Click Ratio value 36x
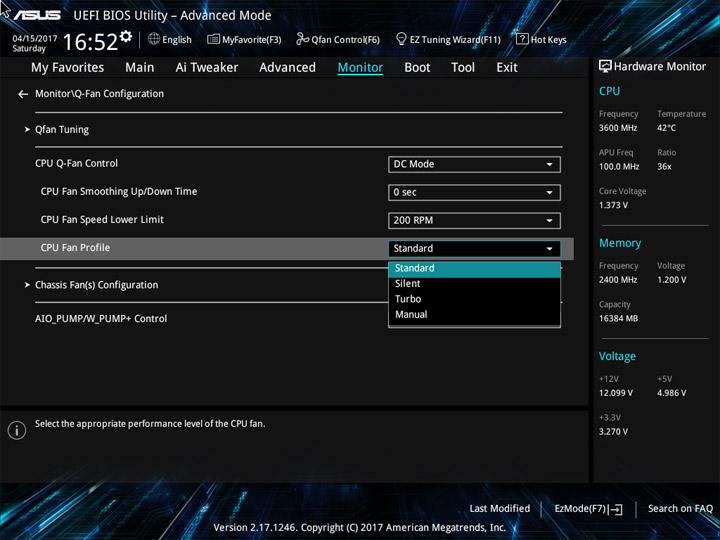Image resolution: width=720 pixels, height=540 pixels. [664, 167]
